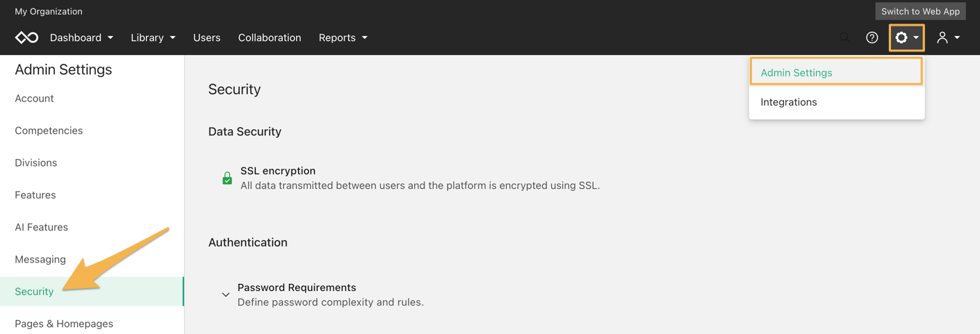Click the green SSL lock icon

click(x=227, y=178)
